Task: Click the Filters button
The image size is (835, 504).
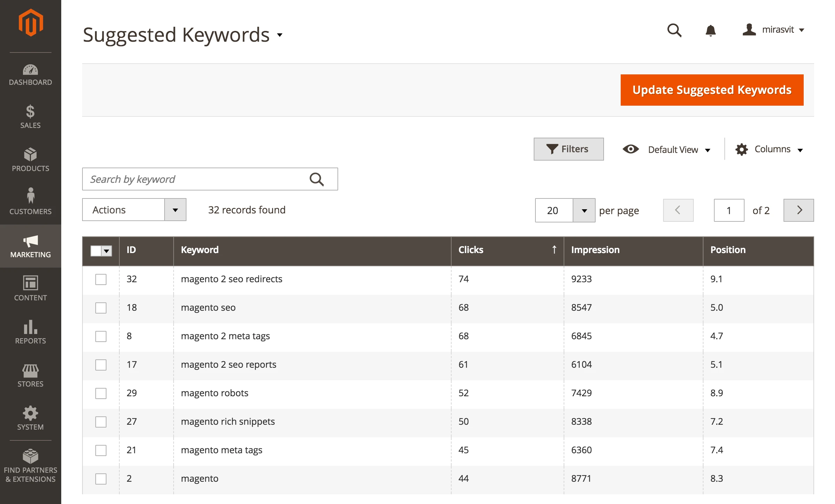Action: pyautogui.click(x=568, y=149)
